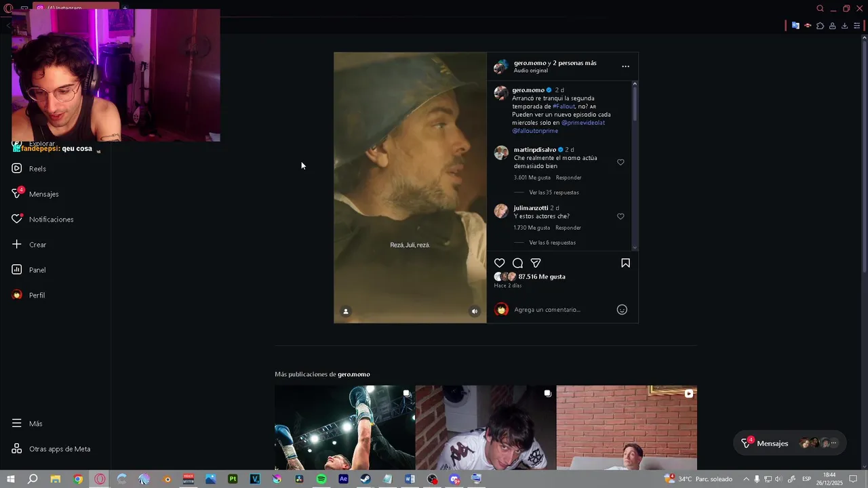Viewport: 868px width, 488px height.
Task: Open gero.momo's profile from the post header
Action: tap(530, 63)
